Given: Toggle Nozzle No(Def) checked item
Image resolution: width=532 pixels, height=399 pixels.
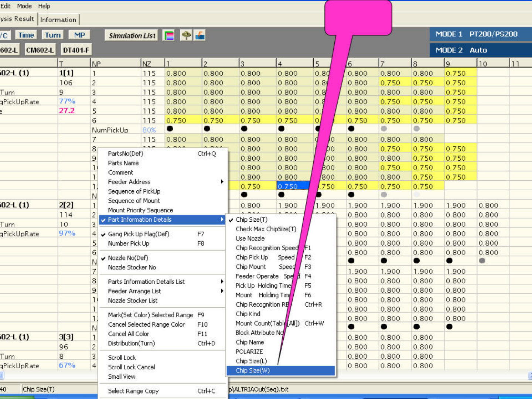Looking at the screenshot, I should coord(128,258).
